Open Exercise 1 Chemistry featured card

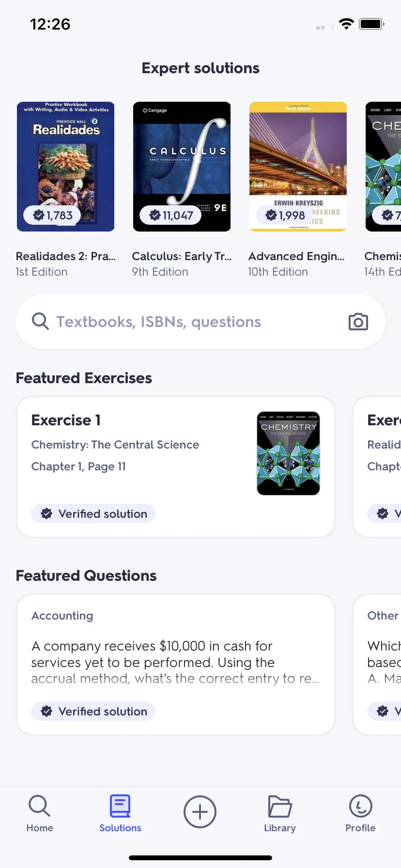pos(176,467)
